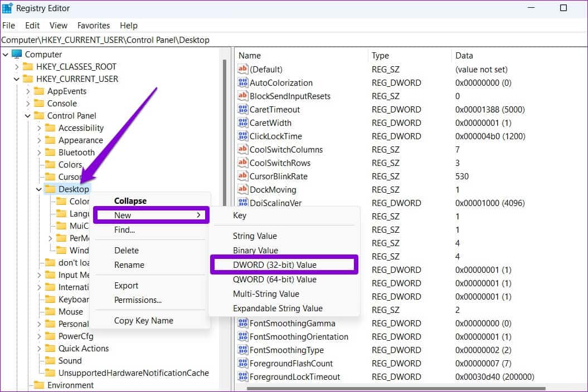Collapse the Control Panel key
This screenshot has width=588, height=392.
28,116
